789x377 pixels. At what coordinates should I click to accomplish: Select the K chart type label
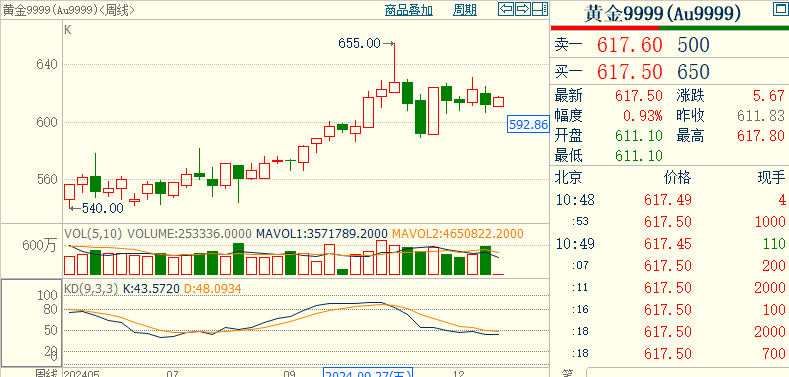[x=68, y=30]
